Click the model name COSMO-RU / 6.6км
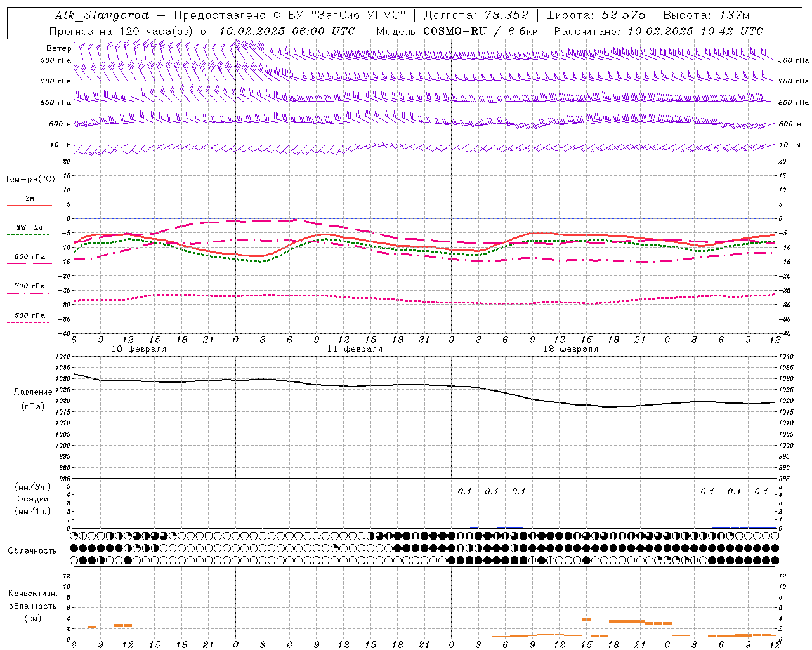Viewport: 812px width, 650px height. tap(480, 31)
